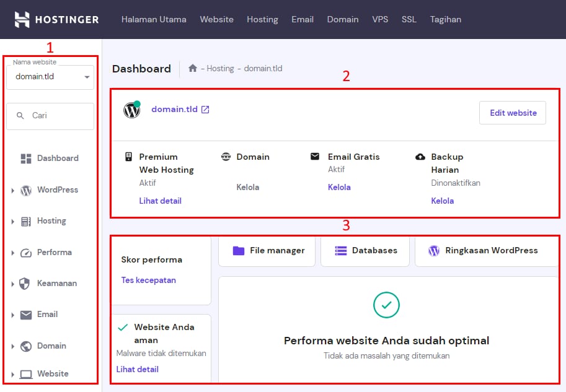The width and height of the screenshot is (566, 392).
Task: Expand the Domain sidebar section arrow
Action: (13, 347)
